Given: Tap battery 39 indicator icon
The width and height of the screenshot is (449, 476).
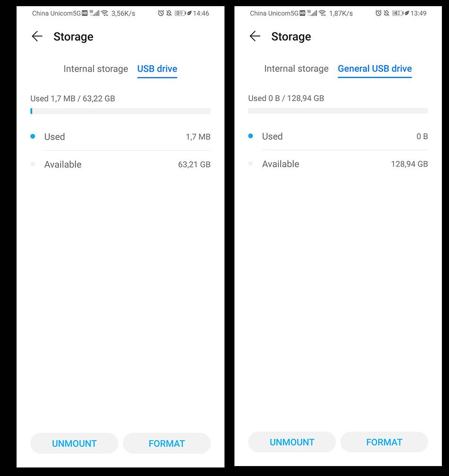Looking at the screenshot, I should click(180, 13).
